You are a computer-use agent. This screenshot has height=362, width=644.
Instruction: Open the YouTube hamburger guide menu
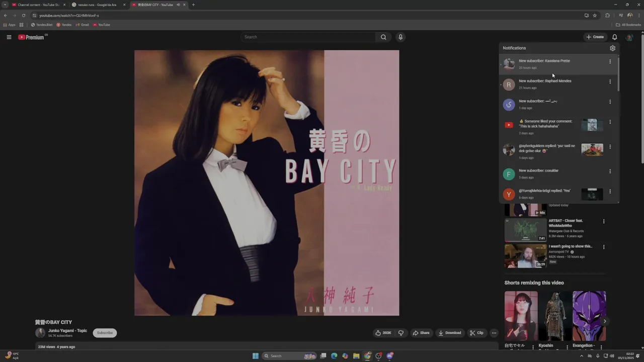tap(9, 37)
